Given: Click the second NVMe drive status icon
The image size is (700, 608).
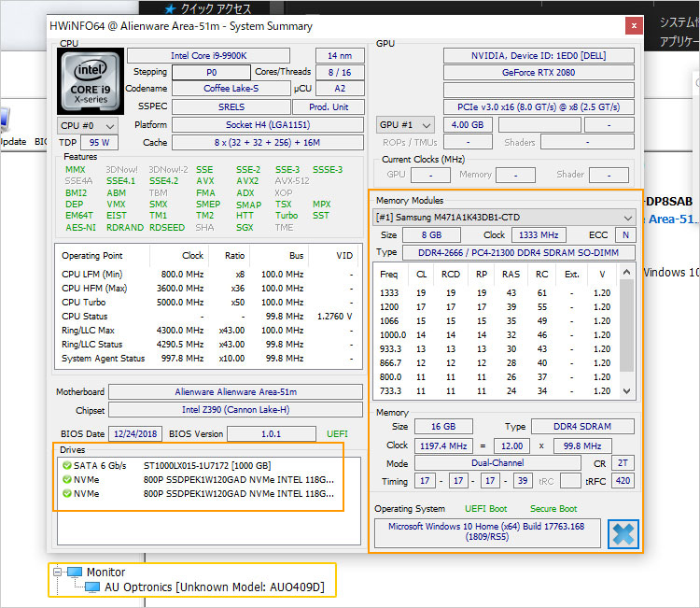Looking at the screenshot, I should click(67, 494).
